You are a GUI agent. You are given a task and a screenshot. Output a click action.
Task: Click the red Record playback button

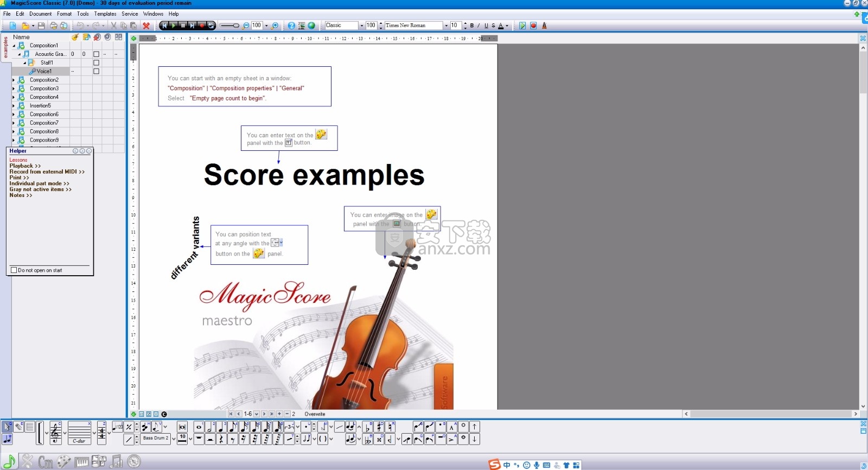tap(202, 26)
